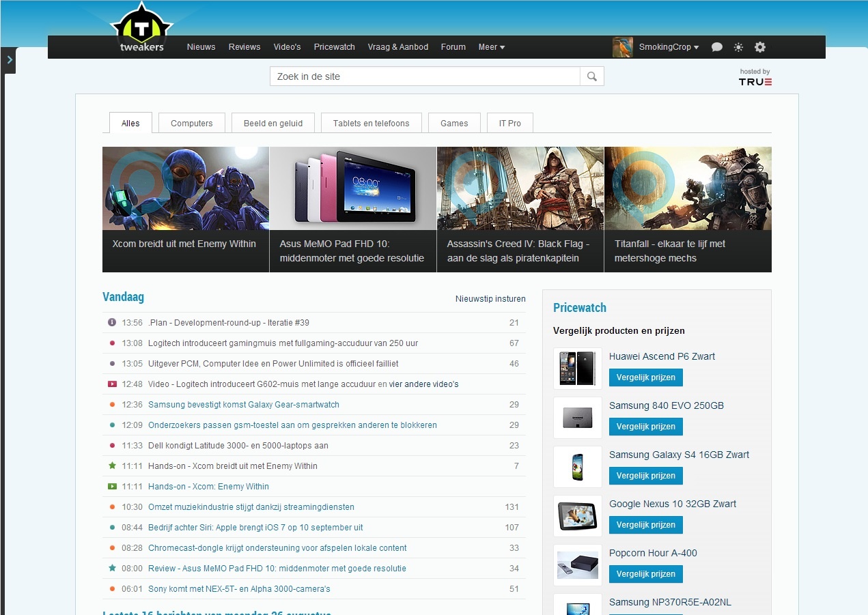
Task: Click SmokingCrop profile avatar
Action: (623, 47)
